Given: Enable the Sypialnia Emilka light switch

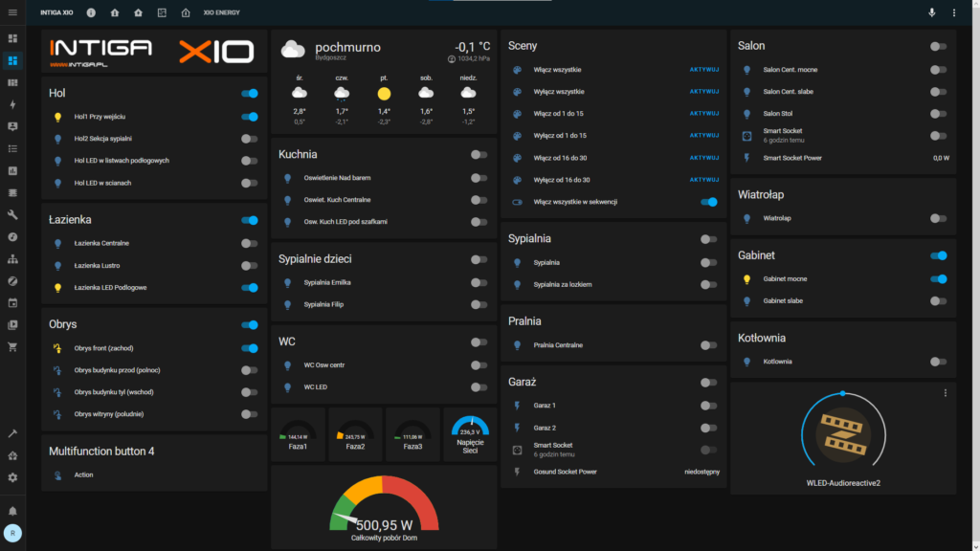Looking at the screenshot, I should (479, 282).
